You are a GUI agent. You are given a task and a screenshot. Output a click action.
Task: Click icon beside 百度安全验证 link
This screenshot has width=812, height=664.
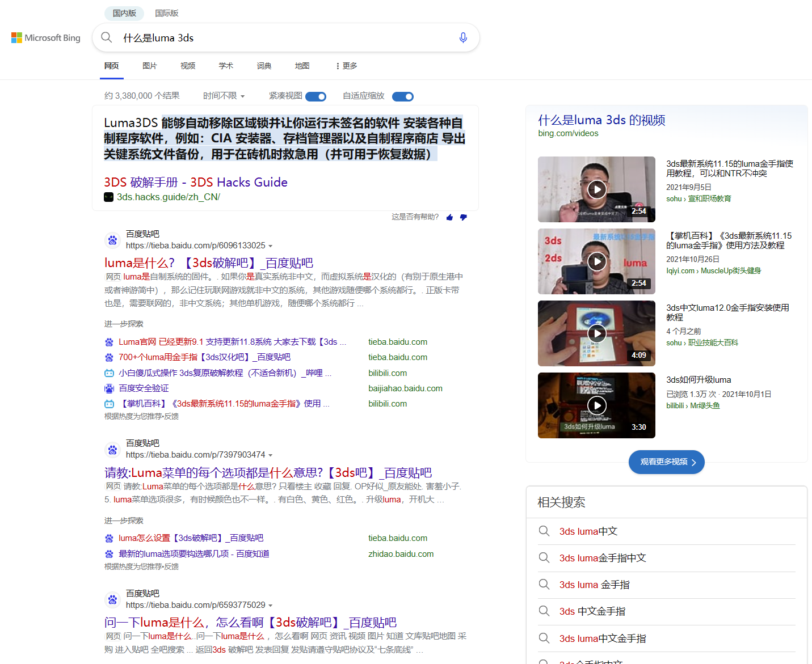pyautogui.click(x=109, y=388)
